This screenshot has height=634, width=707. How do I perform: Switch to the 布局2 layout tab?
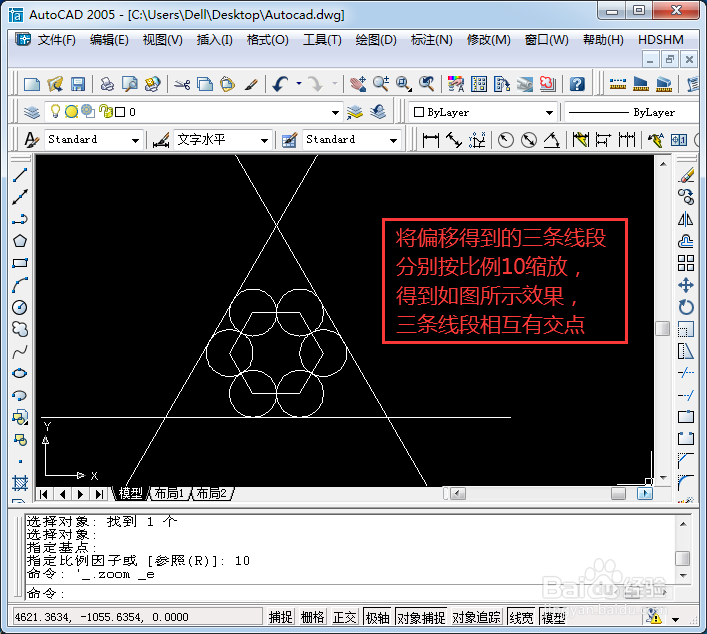tap(211, 493)
